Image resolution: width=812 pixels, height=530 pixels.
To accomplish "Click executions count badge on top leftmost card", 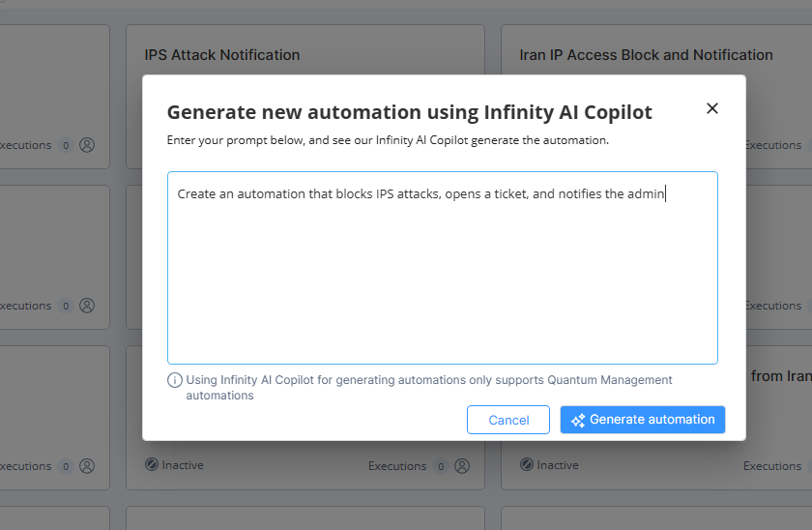I will click(66, 145).
